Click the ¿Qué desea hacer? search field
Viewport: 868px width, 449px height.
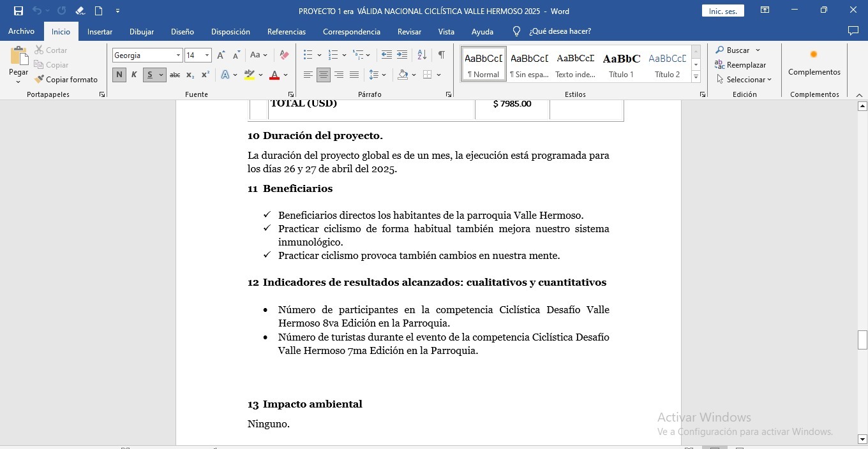(x=559, y=31)
